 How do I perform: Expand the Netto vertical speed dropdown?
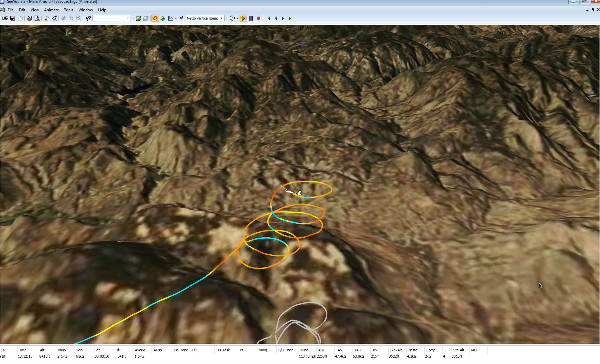point(221,18)
